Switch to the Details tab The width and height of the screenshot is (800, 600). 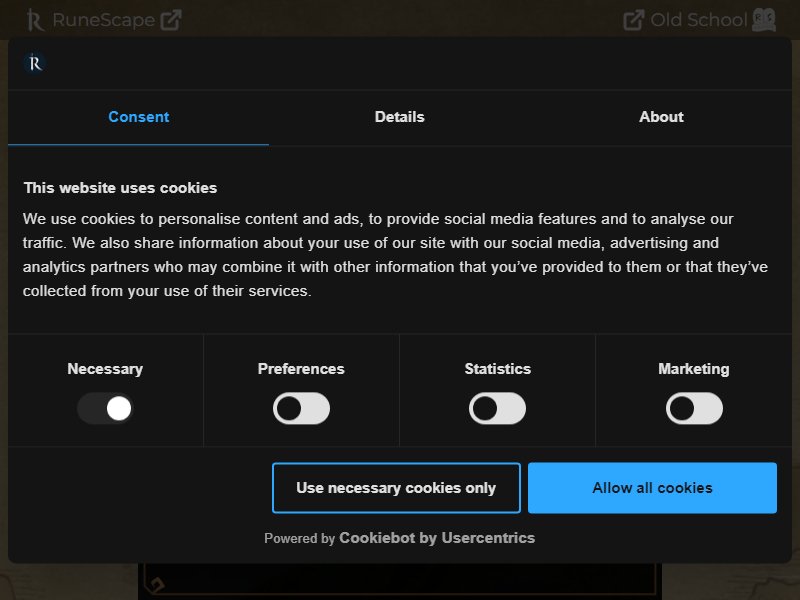coord(399,117)
